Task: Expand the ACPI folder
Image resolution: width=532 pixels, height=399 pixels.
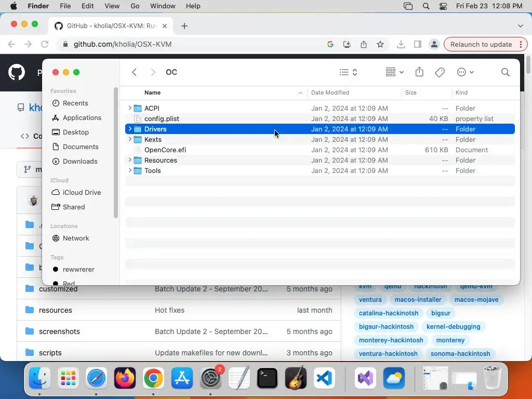Action: tap(129, 108)
